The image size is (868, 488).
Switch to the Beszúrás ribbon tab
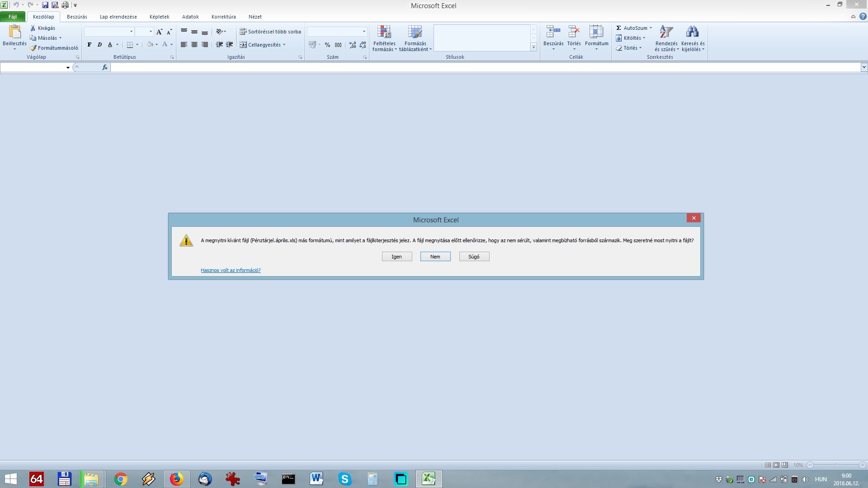coord(77,17)
